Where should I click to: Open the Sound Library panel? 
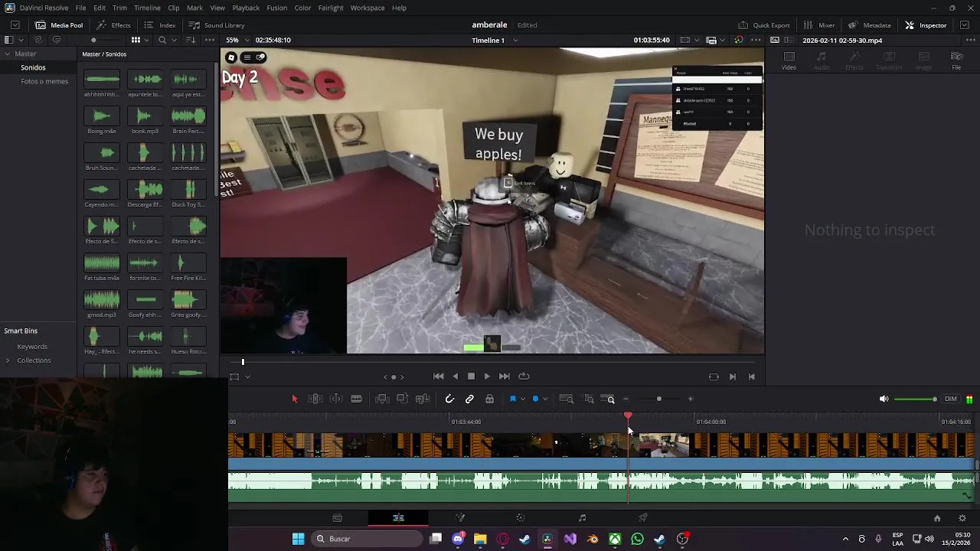click(x=217, y=25)
